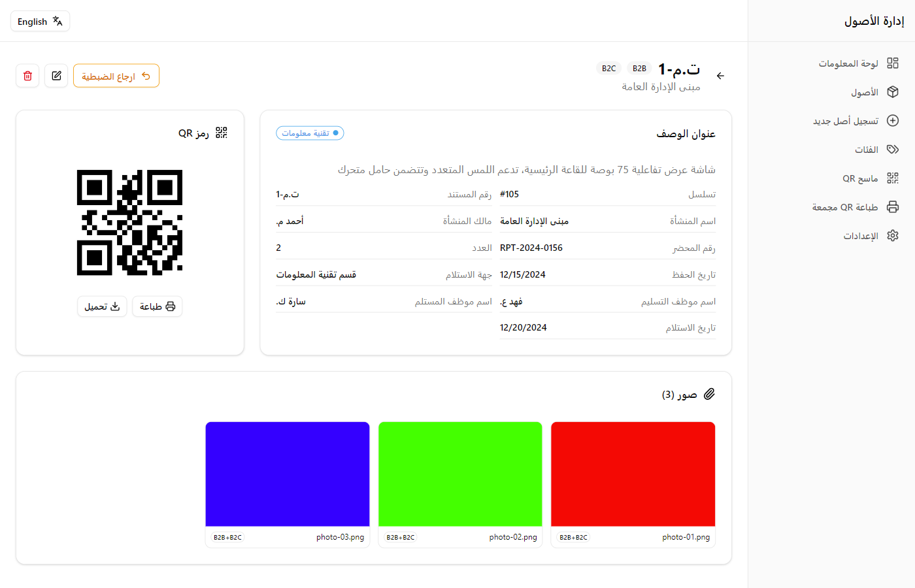Viewport: 915px width, 588px height.
Task: Click the تقنية معلومات category badge
Action: (x=310, y=133)
